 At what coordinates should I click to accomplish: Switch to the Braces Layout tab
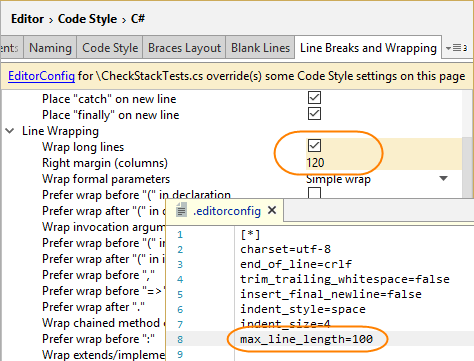pyautogui.click(x=184, y=48)
